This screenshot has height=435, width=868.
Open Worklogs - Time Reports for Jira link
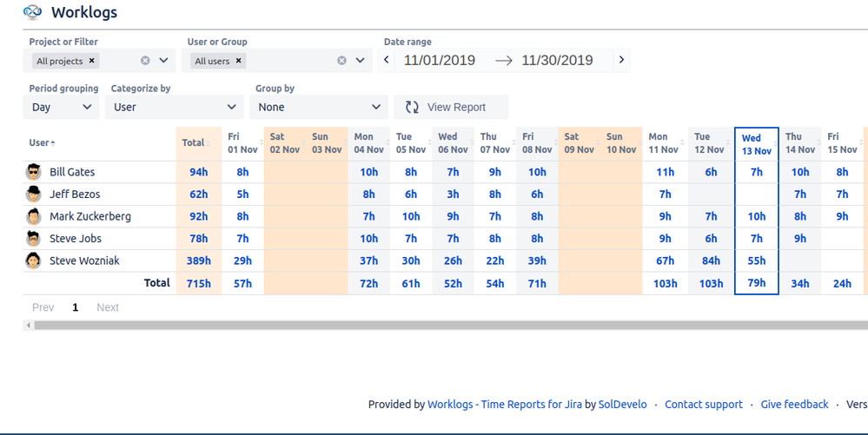505,405
